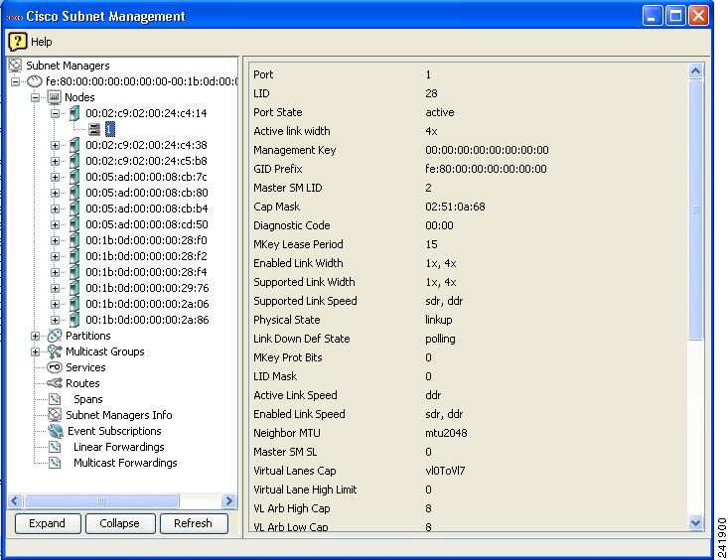Expand node 00:1b:0d:00:00:00:29:76
728x560 pixels.
pyautogui.click(x=55, y=288)
